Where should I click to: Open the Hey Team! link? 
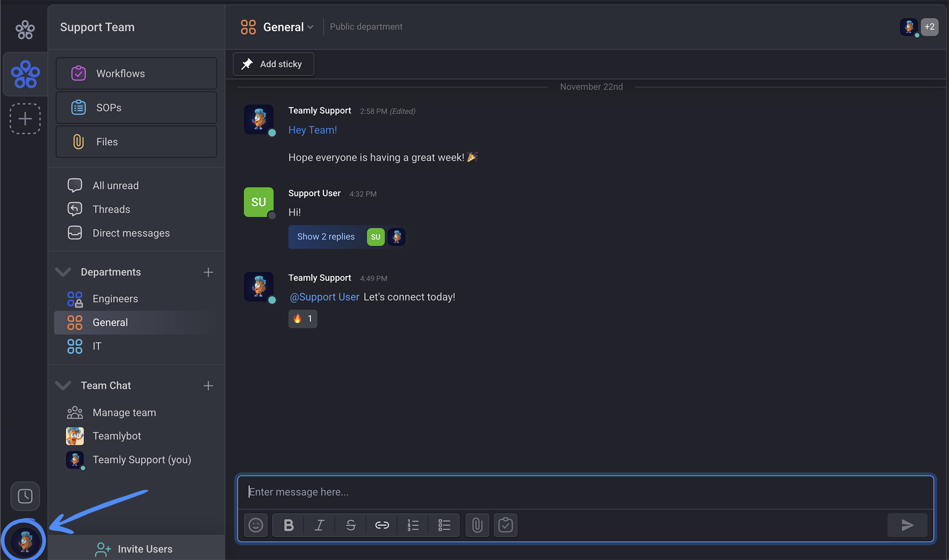[x=313, y=130]
